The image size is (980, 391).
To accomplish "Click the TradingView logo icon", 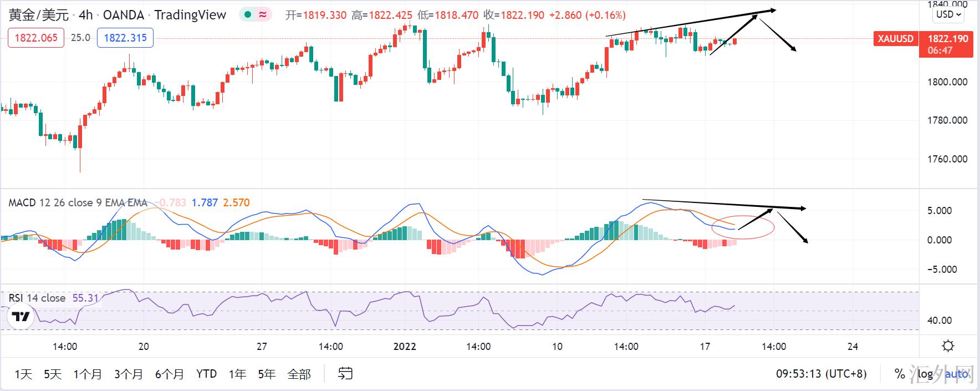I will coord(21,317).
